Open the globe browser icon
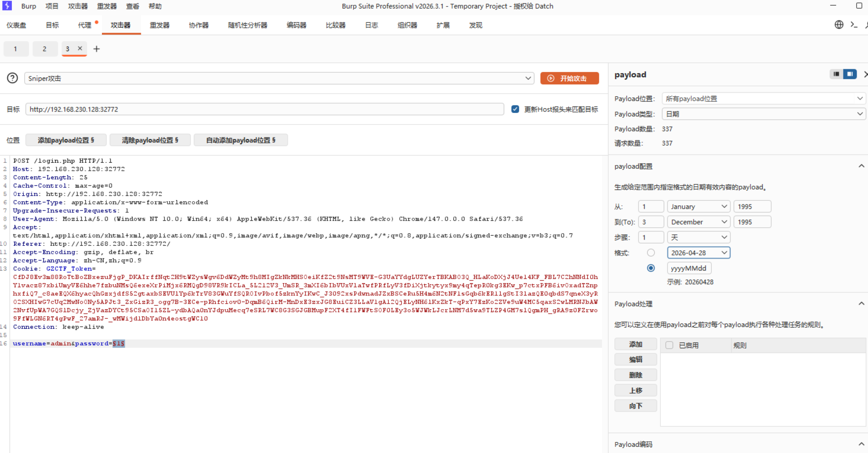868x453 pixels. coord(839,25)
